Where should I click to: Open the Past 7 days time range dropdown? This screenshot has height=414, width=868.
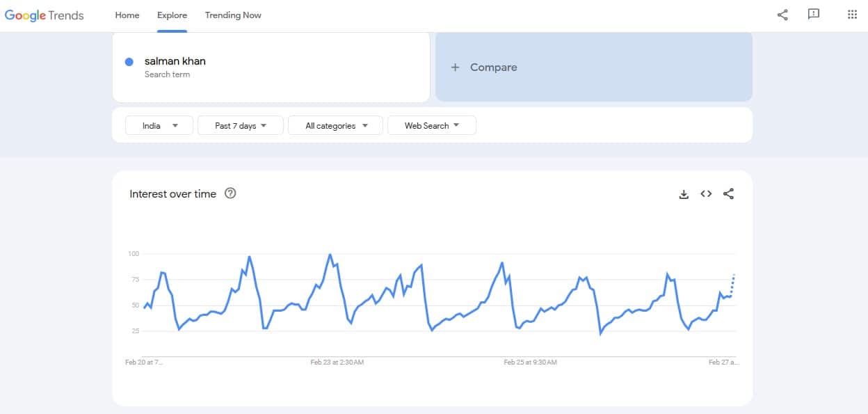(240, 126)
